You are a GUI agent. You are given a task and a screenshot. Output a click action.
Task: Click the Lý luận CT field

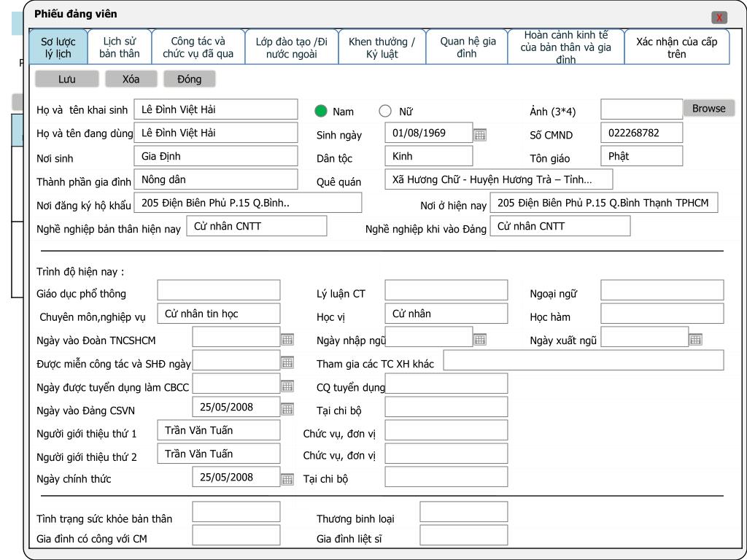446,290
